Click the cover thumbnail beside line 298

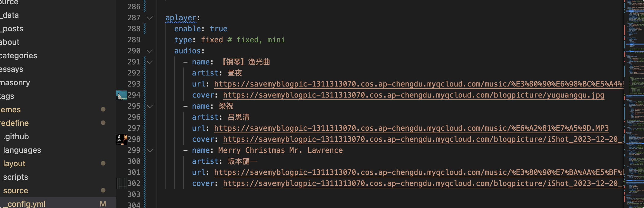tap(122, 139)
